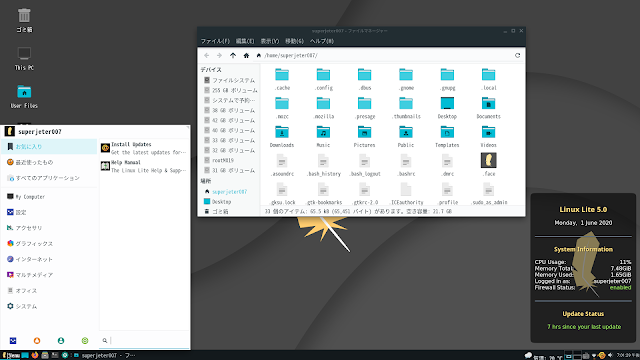
Task: Open the マルチメディア category in menu
Action: tap(49, 275)
